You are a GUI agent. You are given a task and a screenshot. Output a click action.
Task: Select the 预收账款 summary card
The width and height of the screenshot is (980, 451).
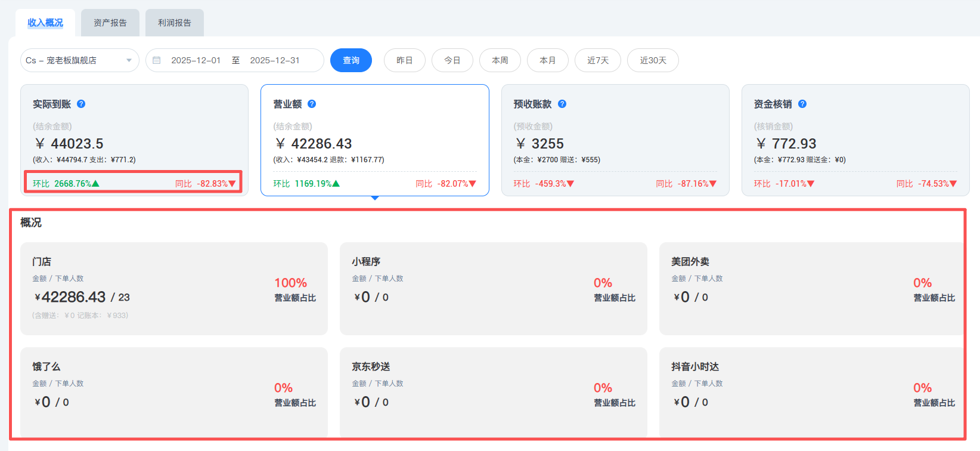[x=615, y=140]
